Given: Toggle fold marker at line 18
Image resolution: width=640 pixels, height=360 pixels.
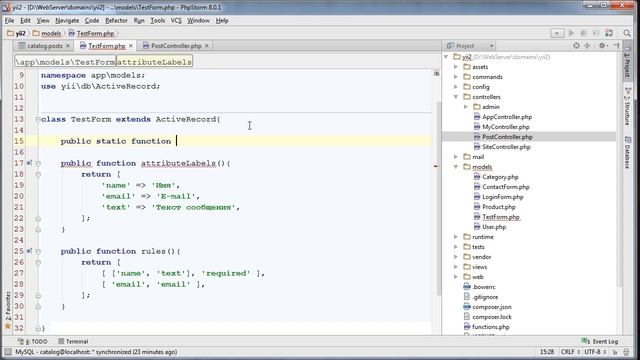Looking at the screenshot, I should tap(38, 174).
